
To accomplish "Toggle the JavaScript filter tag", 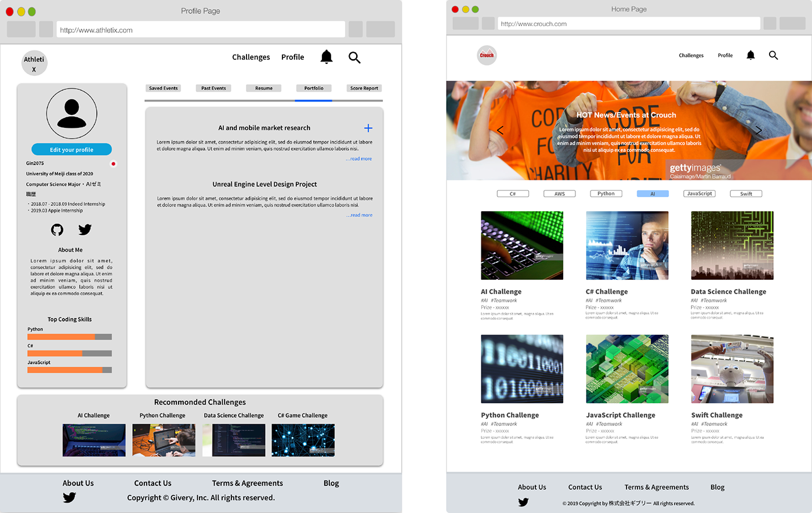I will coord(699,194).
